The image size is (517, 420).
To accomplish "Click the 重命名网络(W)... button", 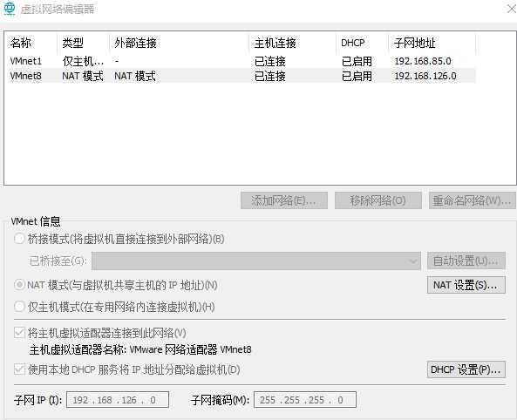I will tap(473, 200).
